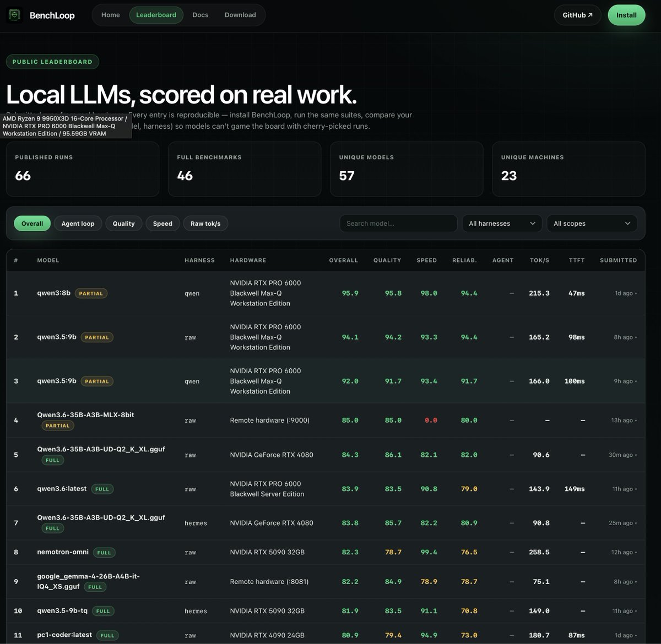Viewport: 661px width, 644px height.
Task: Open the nemotron-omni model entry
Action: [x=63, y=552]
